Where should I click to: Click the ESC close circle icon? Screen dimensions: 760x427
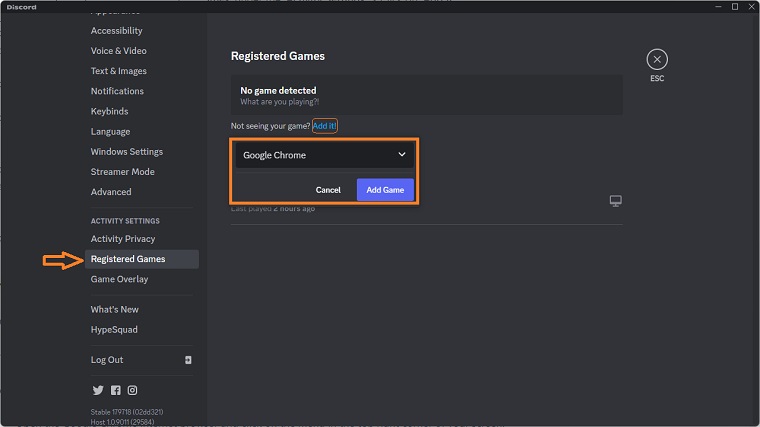point(656,59)
